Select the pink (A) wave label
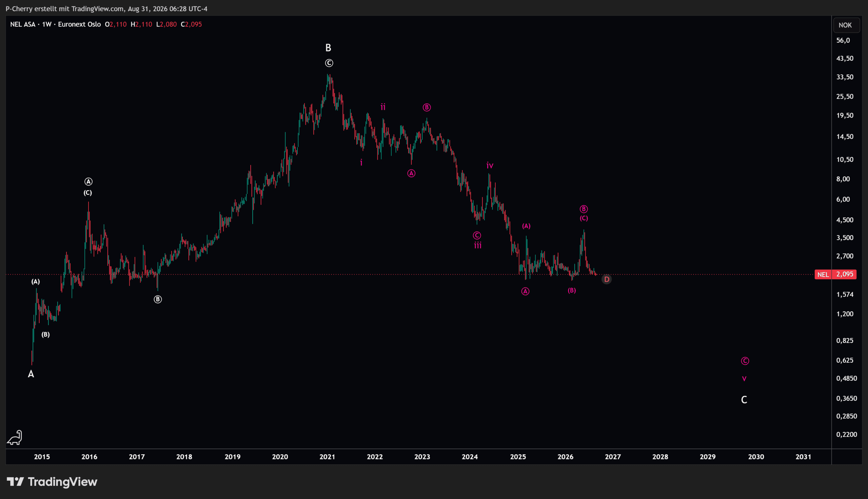 [x=526, y=226]
